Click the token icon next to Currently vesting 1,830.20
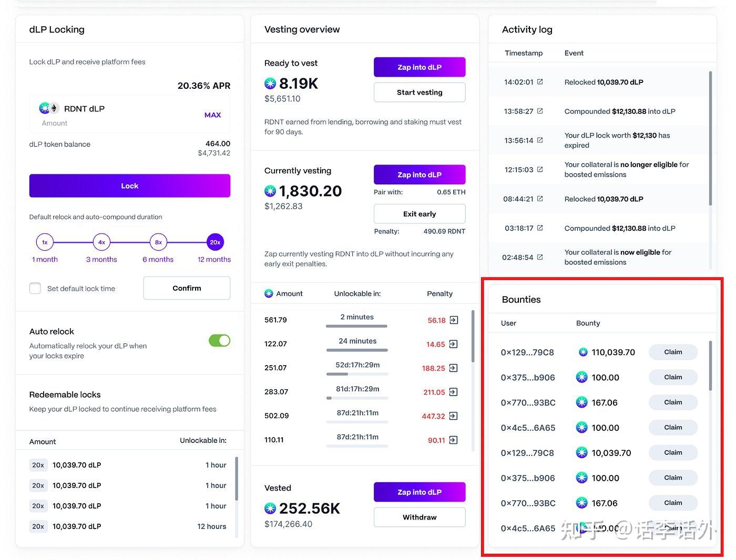The width and height of the screenshot is (736, 560). 270,191
